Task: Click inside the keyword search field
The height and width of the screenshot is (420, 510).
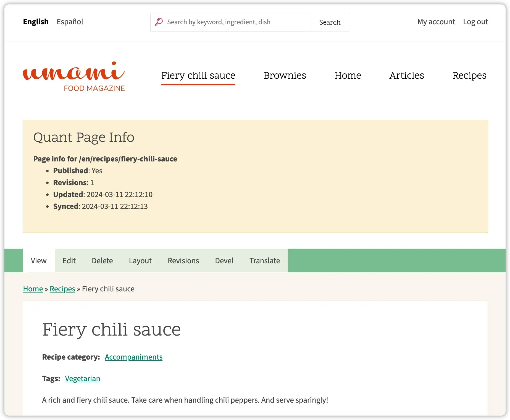Action: click(235, 22)
